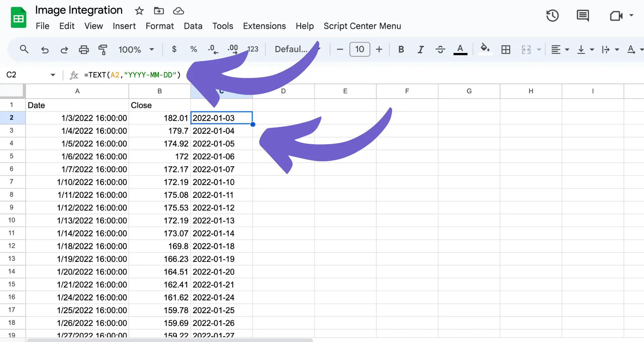Activate the paint format tool
Screen dimensions: 644x342
103,50
